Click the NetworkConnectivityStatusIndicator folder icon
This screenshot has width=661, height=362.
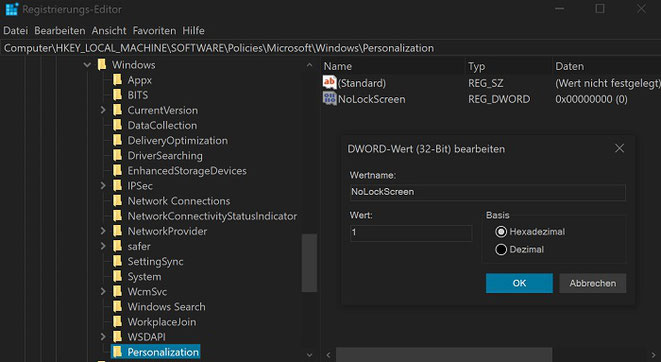[x=118, y=216]
